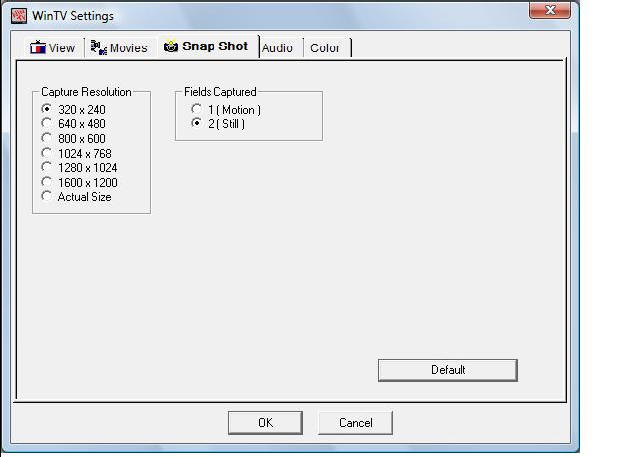Pick the 1024 x 768 radio button
The image size is (639, 457).
(47, 153)
